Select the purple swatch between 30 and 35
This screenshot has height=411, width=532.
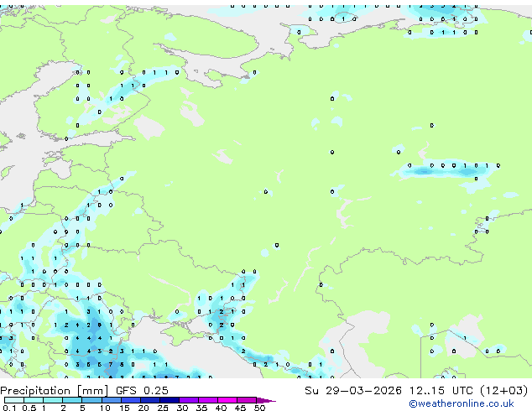[x=189, y=400]
